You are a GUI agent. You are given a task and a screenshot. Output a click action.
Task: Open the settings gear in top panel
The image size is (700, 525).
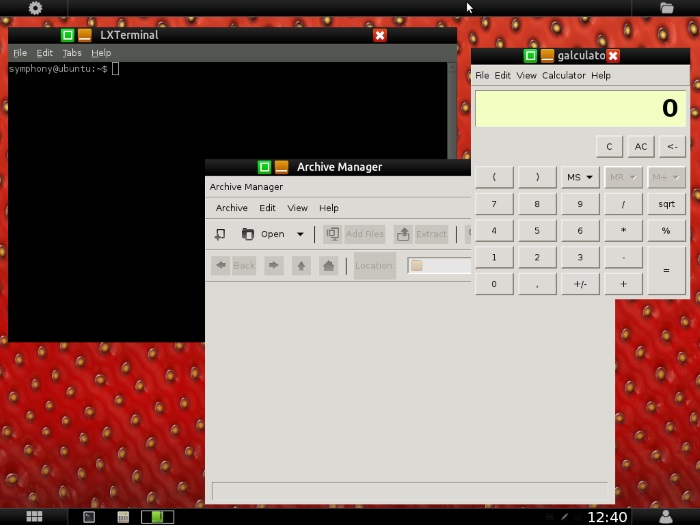[35, 8]
